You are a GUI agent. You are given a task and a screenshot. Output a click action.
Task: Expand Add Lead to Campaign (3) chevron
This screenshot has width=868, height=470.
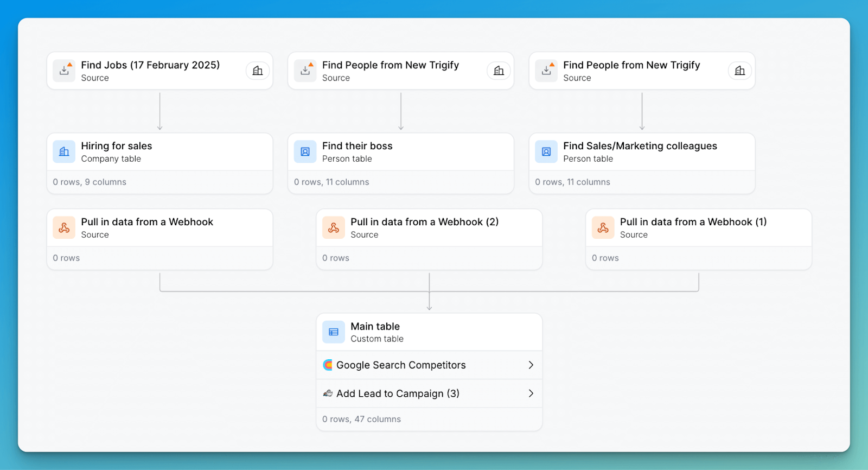click(531, 393)
